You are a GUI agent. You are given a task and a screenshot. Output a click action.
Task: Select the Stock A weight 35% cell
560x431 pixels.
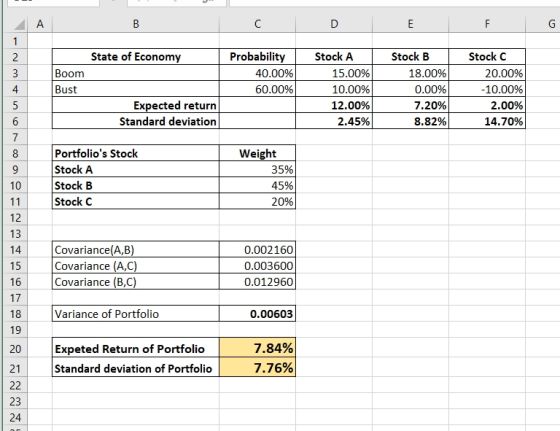click(x=258, y=170)
